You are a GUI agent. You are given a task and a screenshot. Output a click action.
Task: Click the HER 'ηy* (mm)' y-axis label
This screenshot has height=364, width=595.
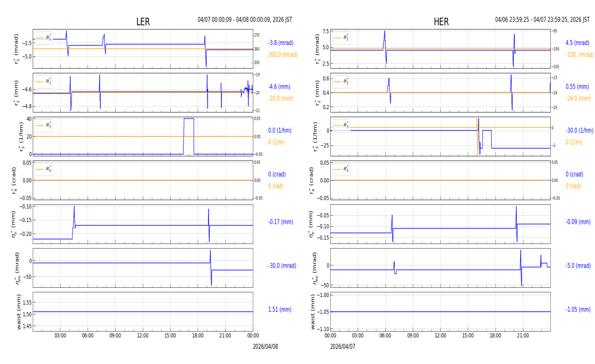tap(312, 224)
